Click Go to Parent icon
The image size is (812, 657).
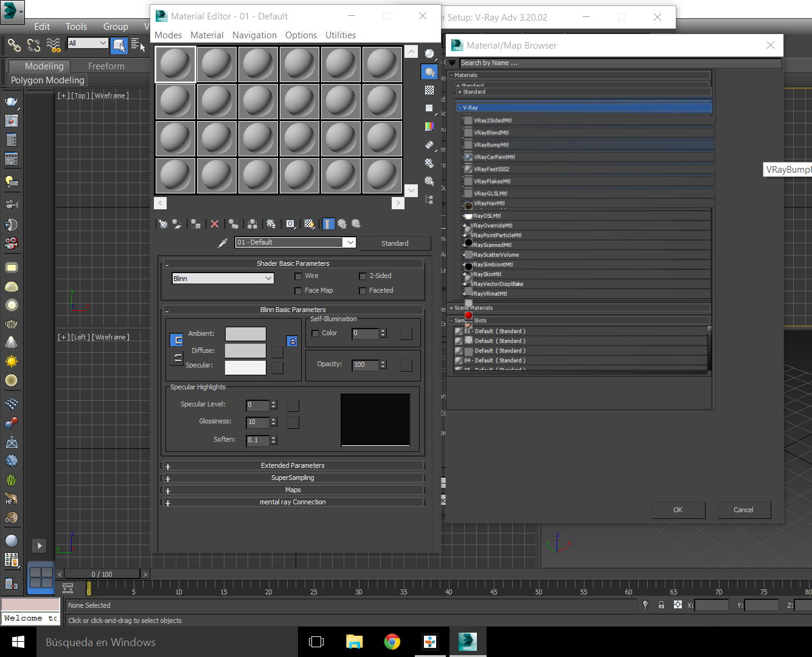coord(342,224)
